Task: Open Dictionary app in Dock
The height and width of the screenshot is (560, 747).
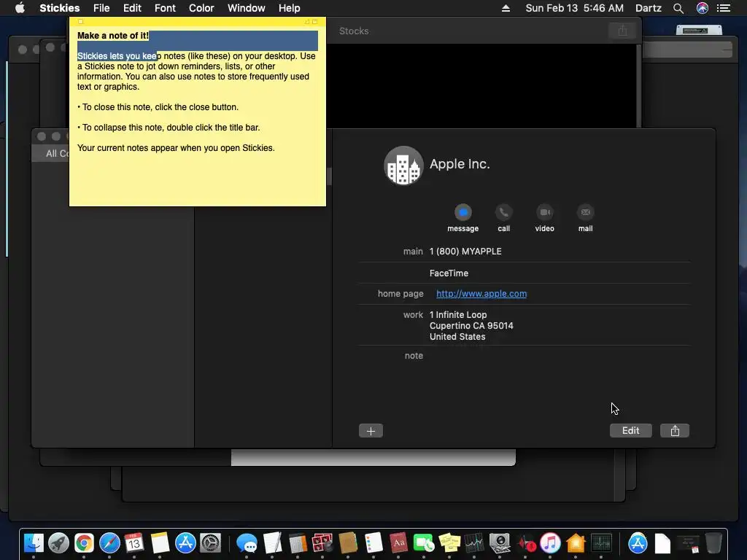Action: point(398,542)
